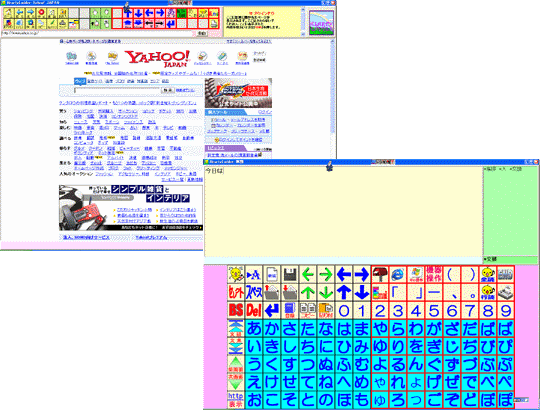Jump to 文末 sentence end key
The width and height of the screenshot is (540, 410).
click(x=236, y=346)
